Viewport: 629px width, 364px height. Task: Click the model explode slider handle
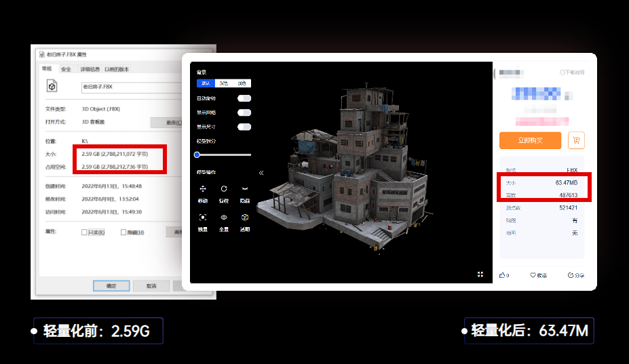click(197, 155)
